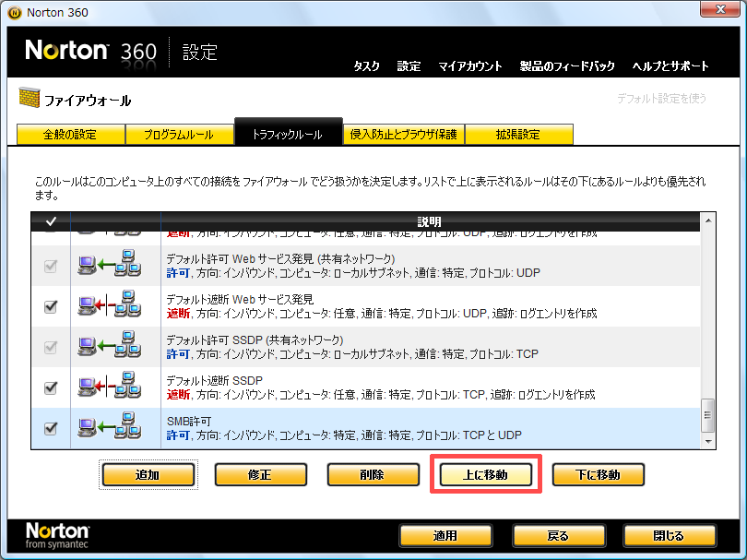Click the 適用 button
Image resolution: width=747 pixels, height=560 pixels.
pos(445,536)
